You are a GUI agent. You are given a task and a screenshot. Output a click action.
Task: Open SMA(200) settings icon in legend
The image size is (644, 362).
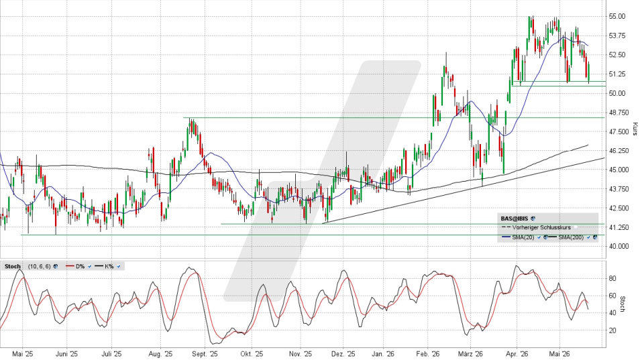[x=595, y=237]
